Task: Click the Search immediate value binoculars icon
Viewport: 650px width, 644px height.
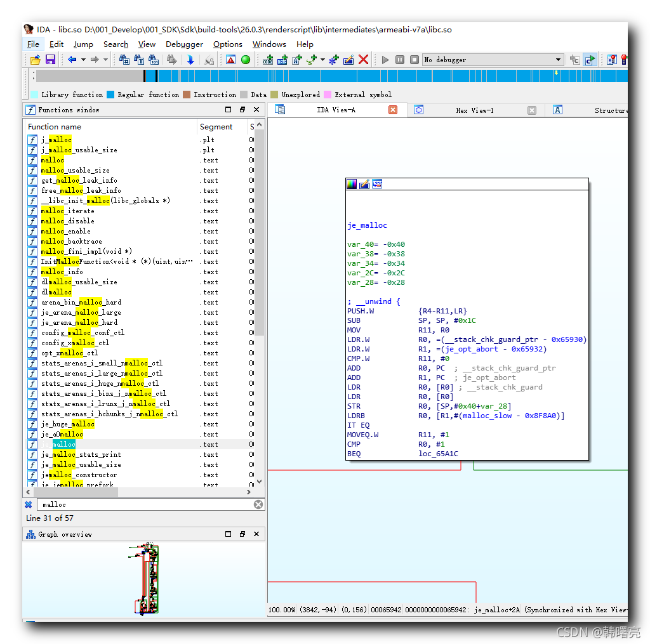Action: click(124, 60)
